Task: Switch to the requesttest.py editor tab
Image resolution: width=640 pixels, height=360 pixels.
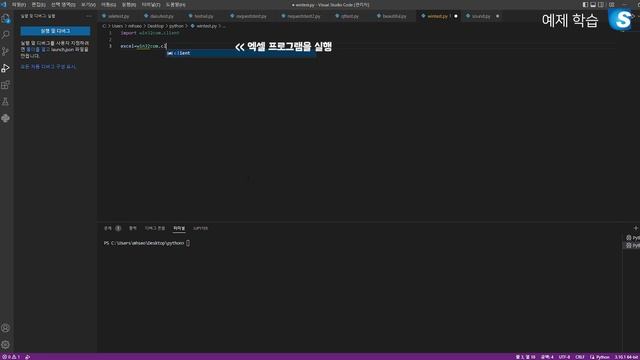Action: pos(251,16)
